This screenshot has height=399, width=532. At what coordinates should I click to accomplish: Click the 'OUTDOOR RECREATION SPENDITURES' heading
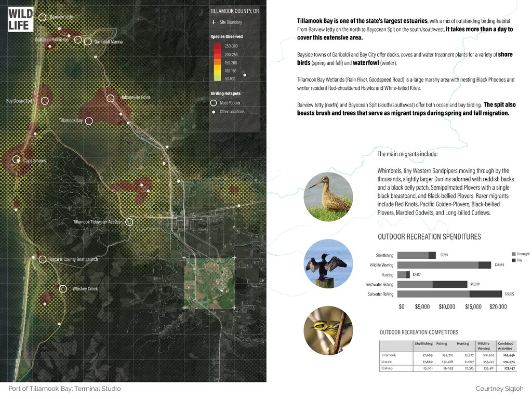pos(429,237)
